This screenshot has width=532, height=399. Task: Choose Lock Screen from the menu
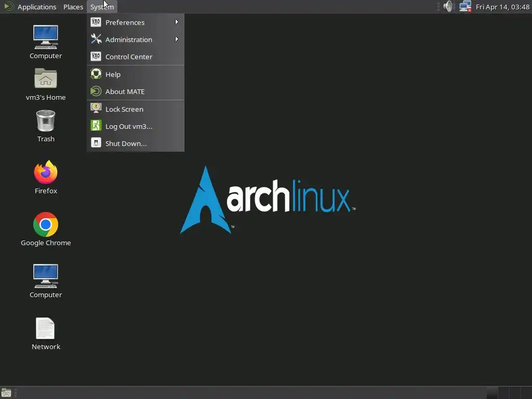[136, 109]
